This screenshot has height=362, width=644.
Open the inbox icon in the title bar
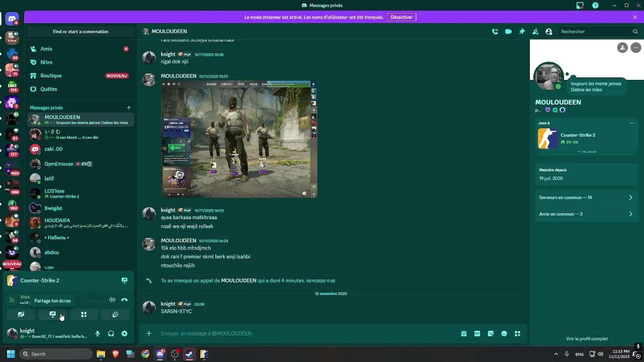(580, 6)
